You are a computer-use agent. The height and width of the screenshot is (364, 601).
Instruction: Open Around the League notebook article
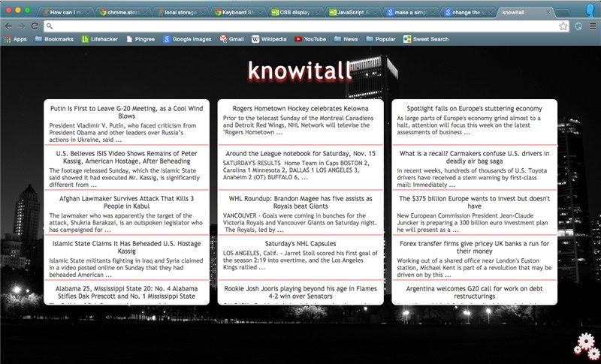[300, 154]
